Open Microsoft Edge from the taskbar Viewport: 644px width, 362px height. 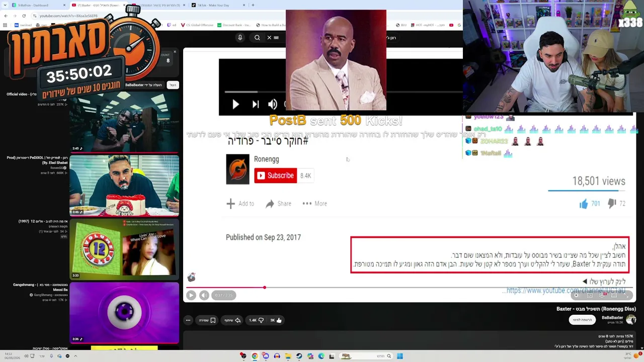[x=321, y=356]
